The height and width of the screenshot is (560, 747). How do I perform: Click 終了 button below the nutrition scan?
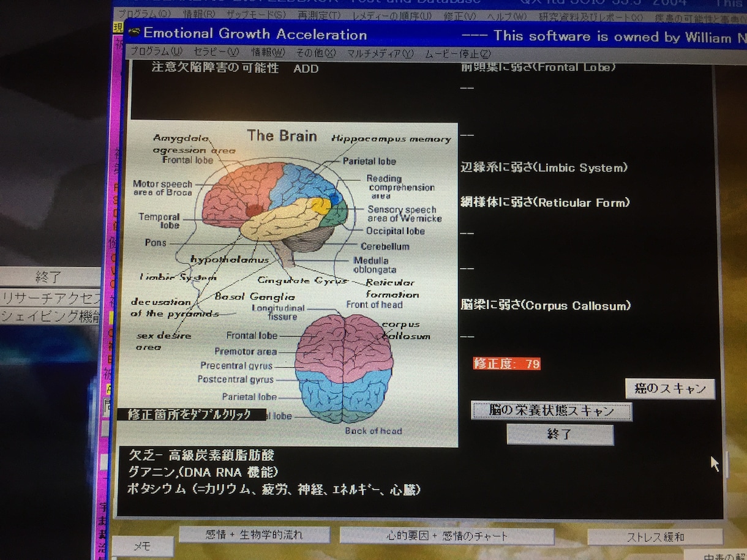coord(560,435)
